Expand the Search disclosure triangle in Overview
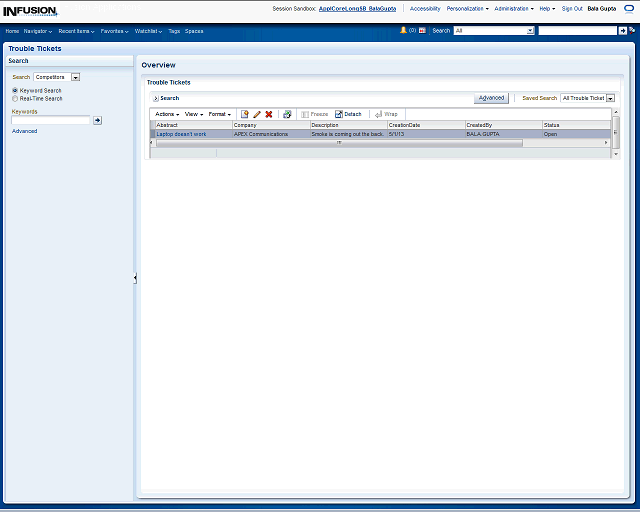 (155, 98)
